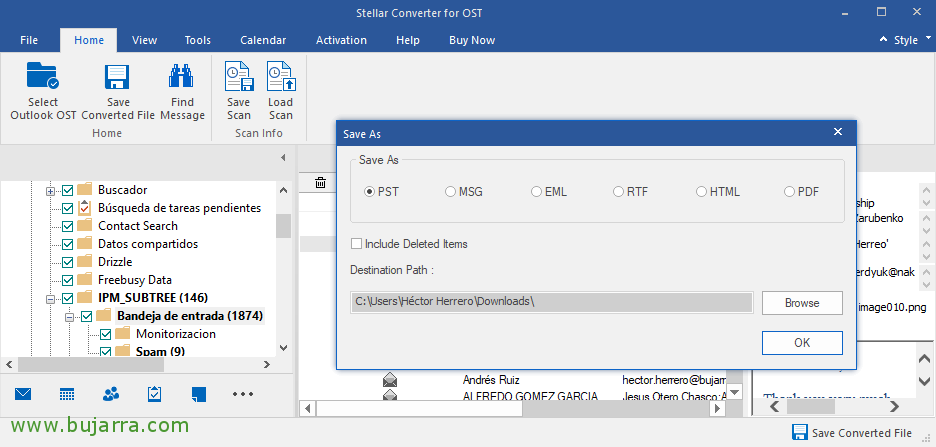Click the Búsqueda de tareas pendientes task icon
The image size is (936, 447).
(x=85, y=208)
